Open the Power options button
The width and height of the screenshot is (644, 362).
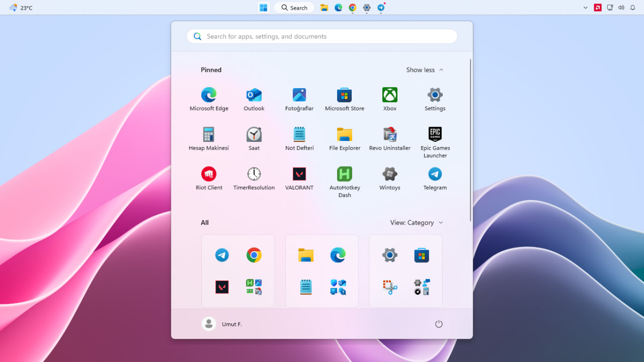439,324
